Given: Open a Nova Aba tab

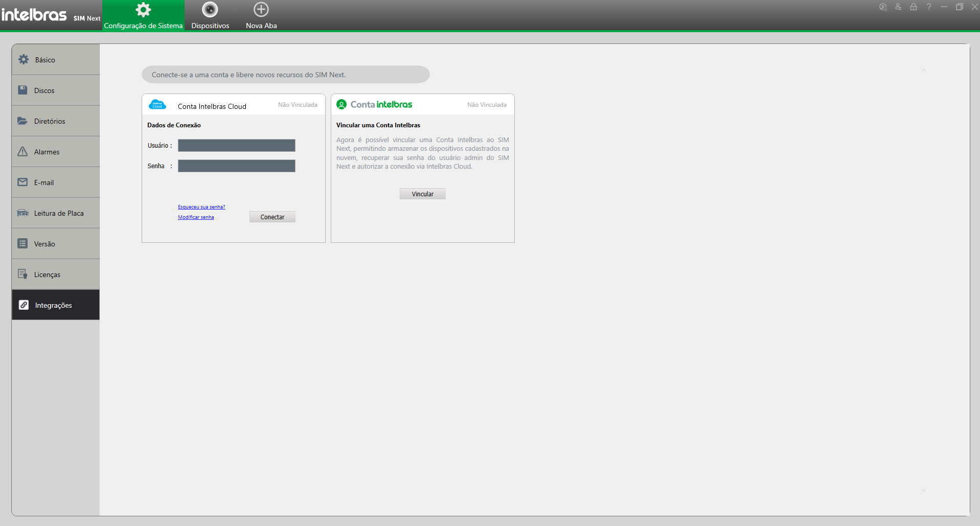Looking at the screenshot, I should click(261, 15).
